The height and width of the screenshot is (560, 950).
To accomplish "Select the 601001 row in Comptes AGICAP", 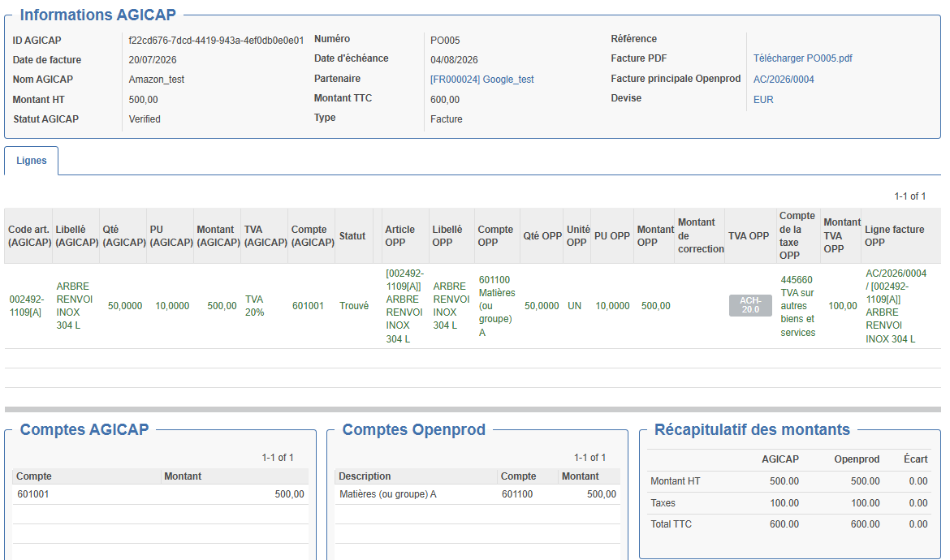I will [x=161, y=494].
